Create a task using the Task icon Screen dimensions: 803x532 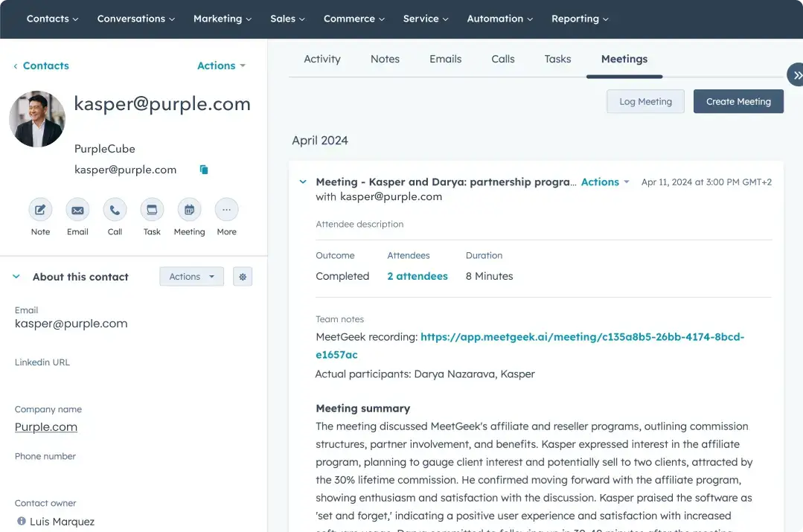point(152,210)
